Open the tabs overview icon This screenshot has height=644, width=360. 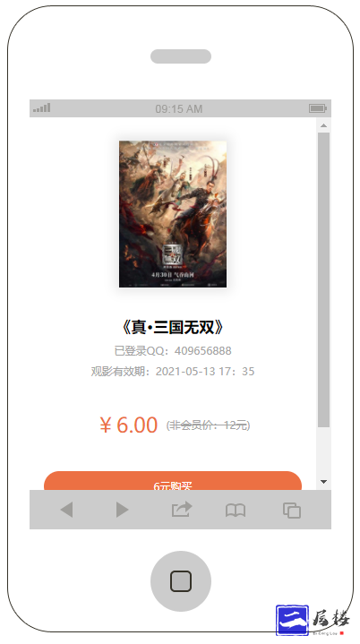pos(292,511)
